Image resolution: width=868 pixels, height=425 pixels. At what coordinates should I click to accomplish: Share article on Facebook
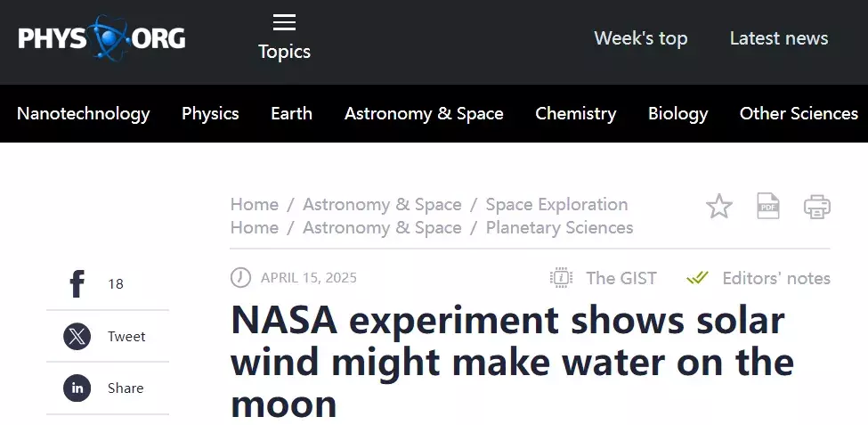pyautogui.click(x=78, y=284)
